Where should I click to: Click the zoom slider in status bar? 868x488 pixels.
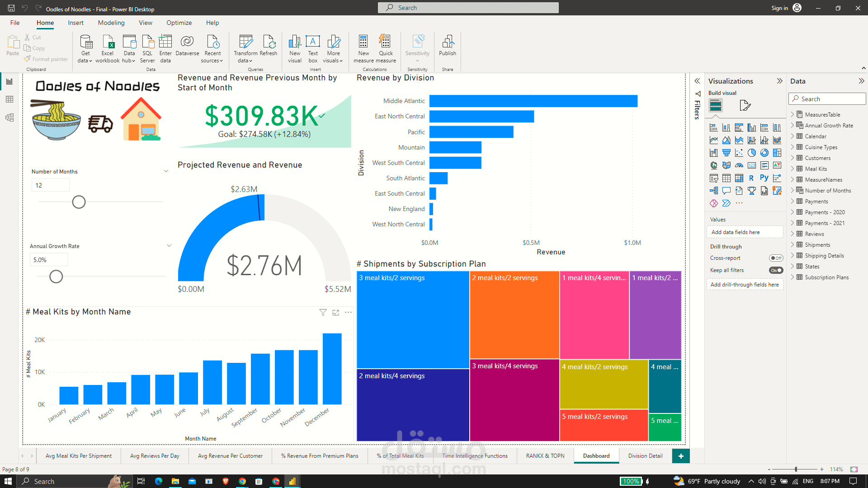[796, 469]
